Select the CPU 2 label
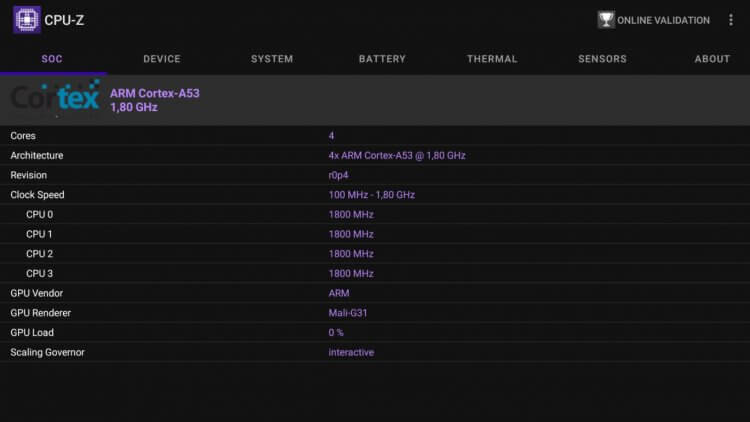Viewport: 750px width, 422px height. 40,254
